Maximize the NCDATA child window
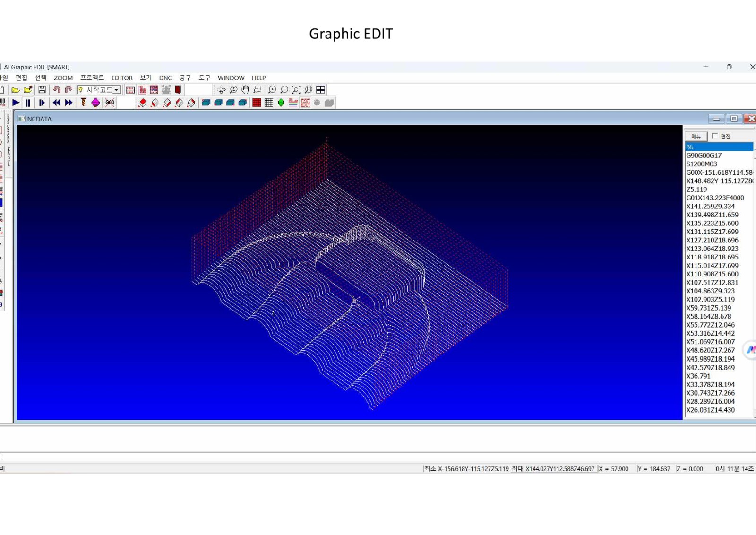The image size is (756, 535). (734, 119)
